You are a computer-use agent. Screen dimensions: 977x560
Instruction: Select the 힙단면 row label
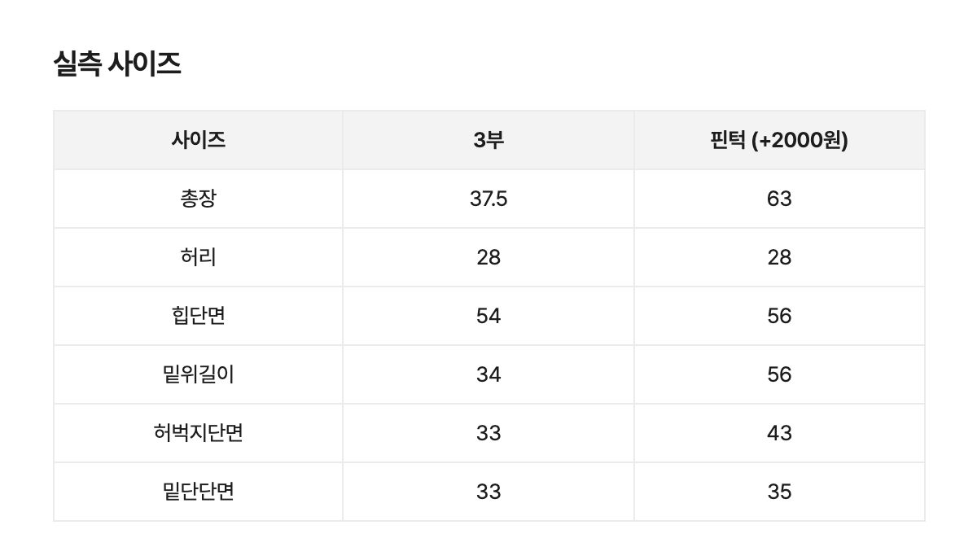(x=198, y=316)
